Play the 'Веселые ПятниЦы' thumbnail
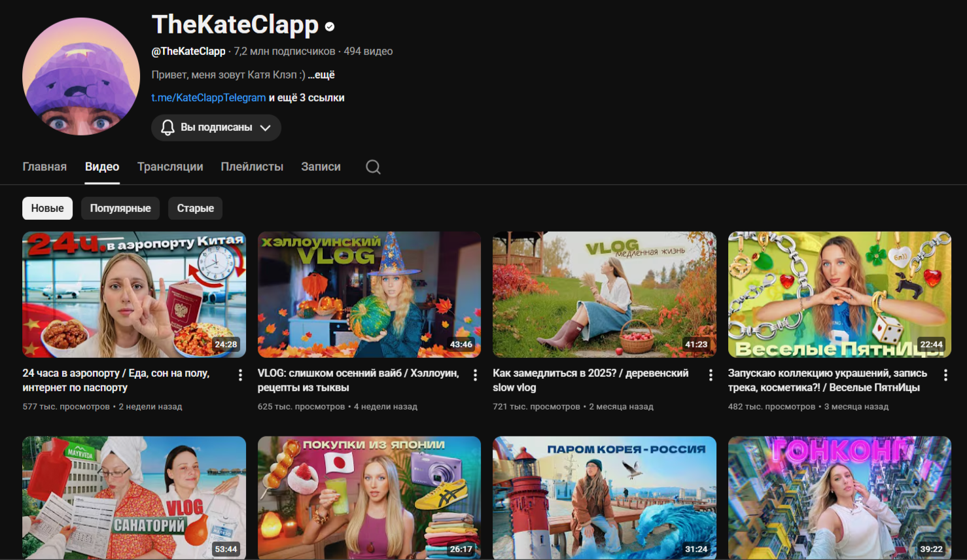 coord(839,294)
